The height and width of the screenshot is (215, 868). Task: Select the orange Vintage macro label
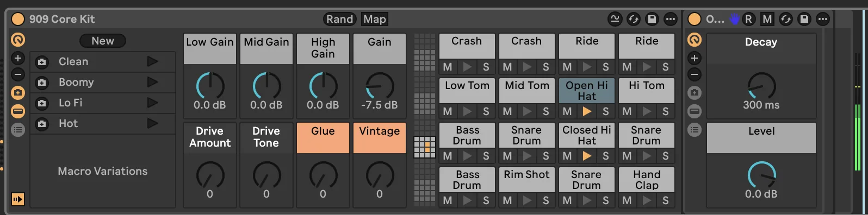[380, 138]
